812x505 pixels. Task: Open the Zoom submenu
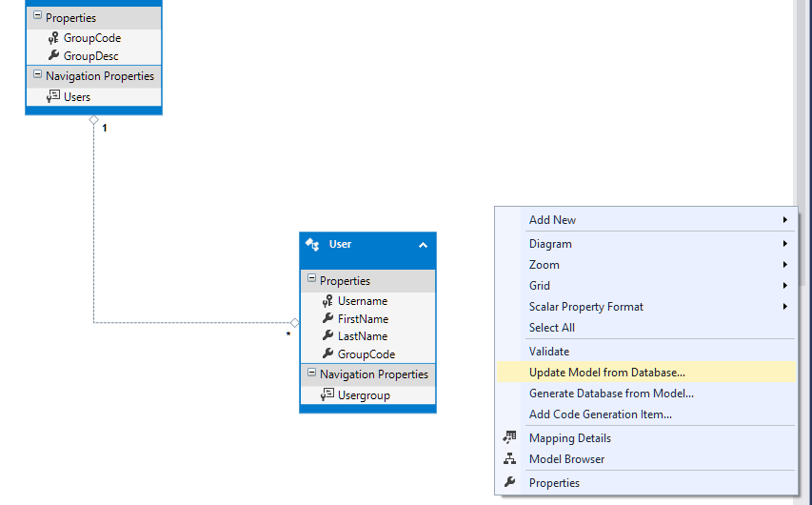545,265
